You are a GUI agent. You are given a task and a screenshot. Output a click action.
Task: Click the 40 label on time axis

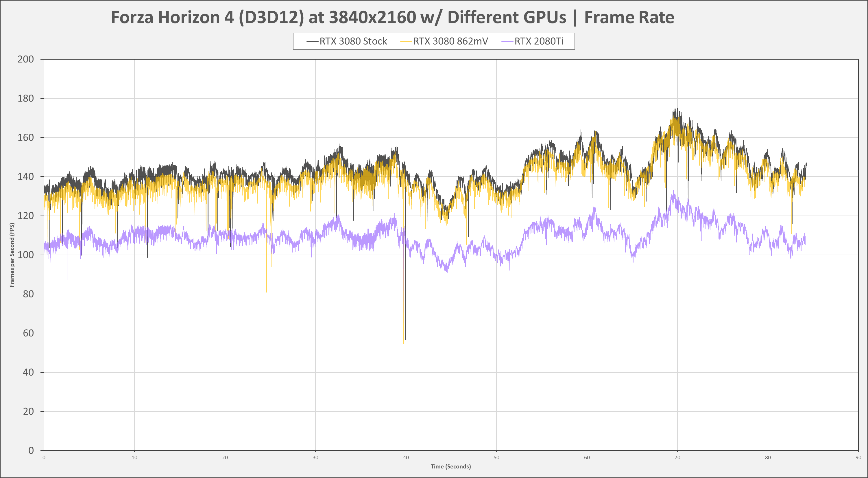pyautogui.click(x=406, y=457)
